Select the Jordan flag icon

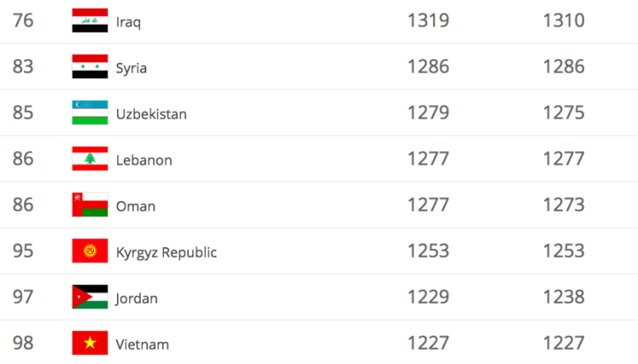click(x=89, y=298)
